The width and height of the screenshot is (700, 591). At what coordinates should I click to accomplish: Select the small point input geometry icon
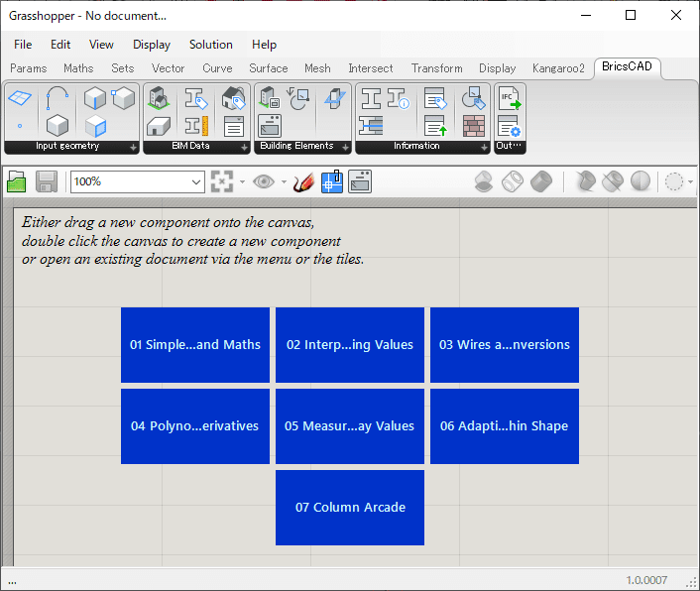(20, 126)
